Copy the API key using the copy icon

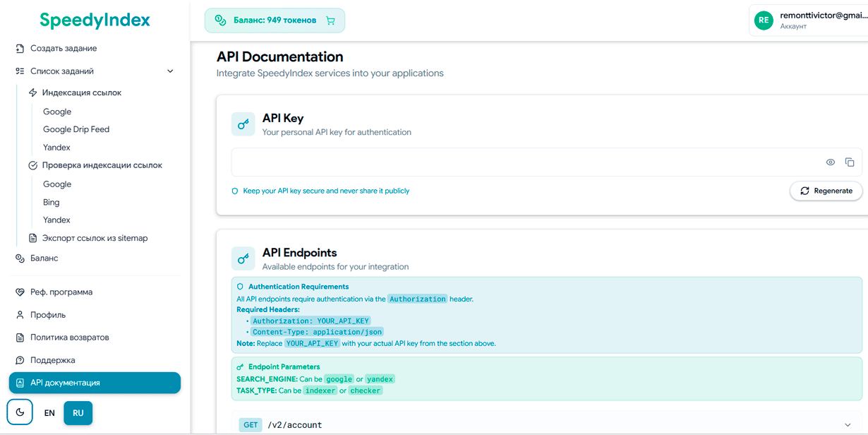click(850, 162)
